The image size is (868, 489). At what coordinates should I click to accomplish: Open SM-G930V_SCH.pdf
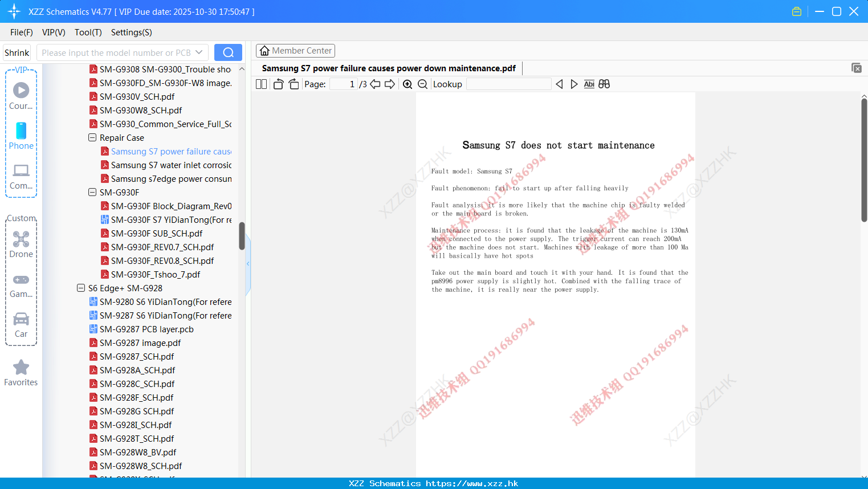tap(132, 96)
